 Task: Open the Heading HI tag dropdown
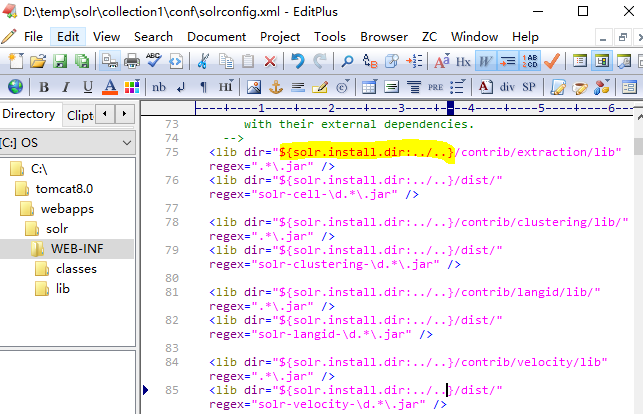tap(226, 87)
